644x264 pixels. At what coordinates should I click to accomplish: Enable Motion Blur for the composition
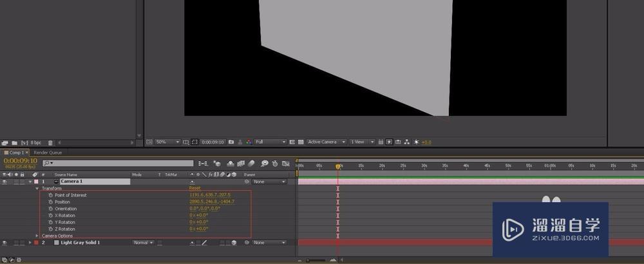coord(251,164)
